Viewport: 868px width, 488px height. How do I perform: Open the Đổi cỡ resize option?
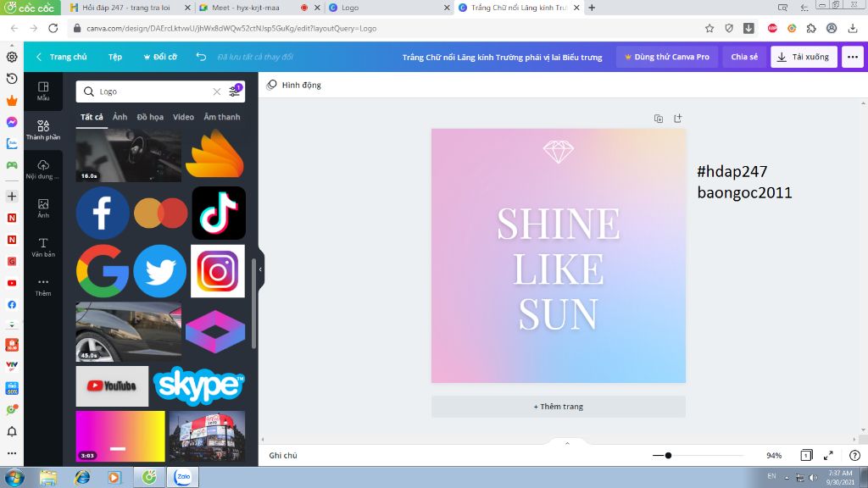point(160,57)
